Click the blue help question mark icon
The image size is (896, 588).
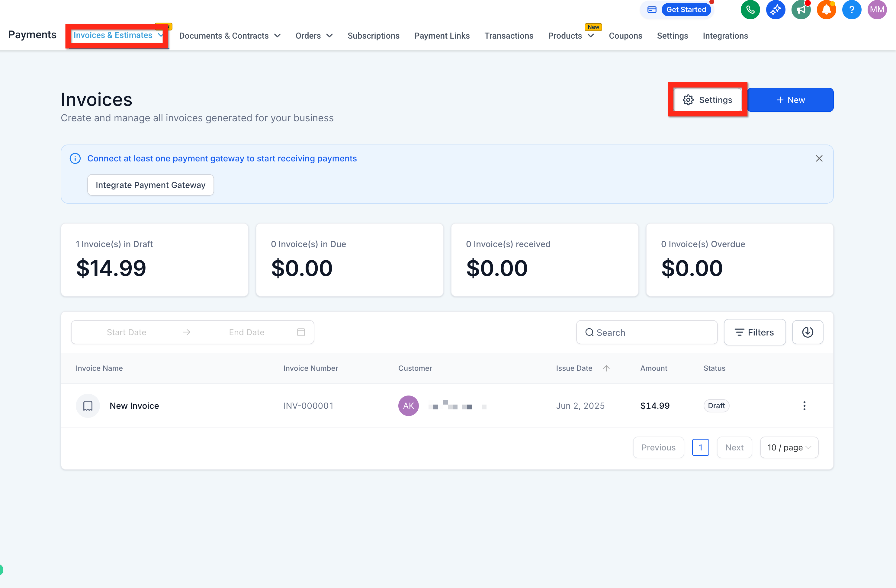tap(852, 10)
